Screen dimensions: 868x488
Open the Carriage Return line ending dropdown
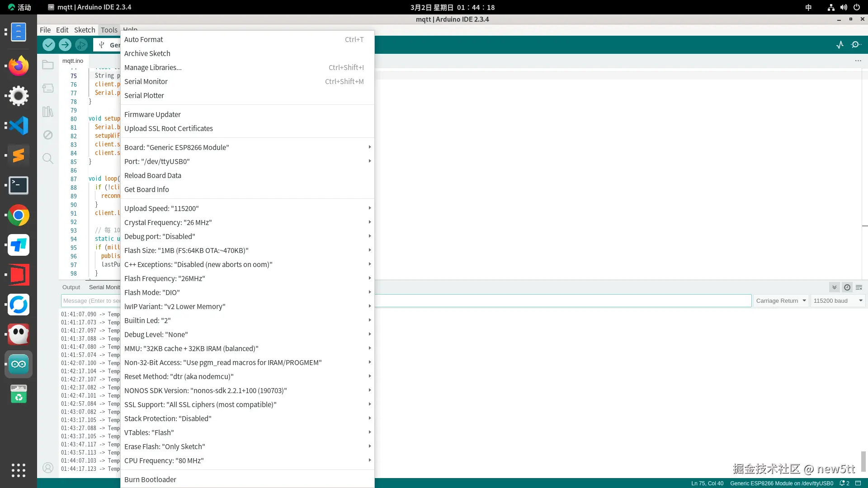click(x=781, y=301)
